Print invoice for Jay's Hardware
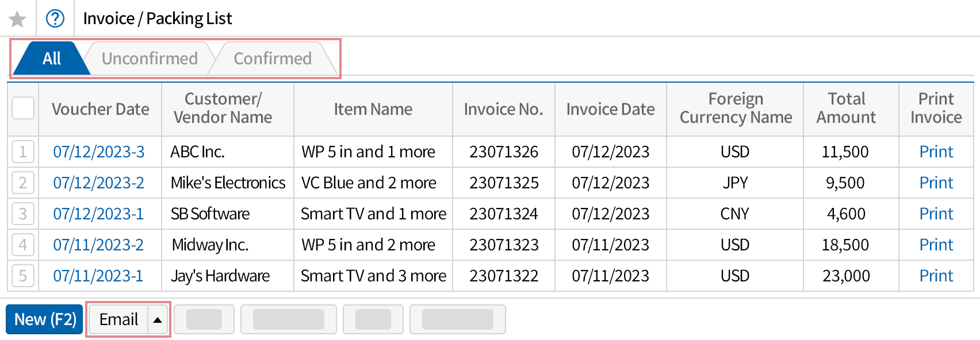 [x=936, y=276]
